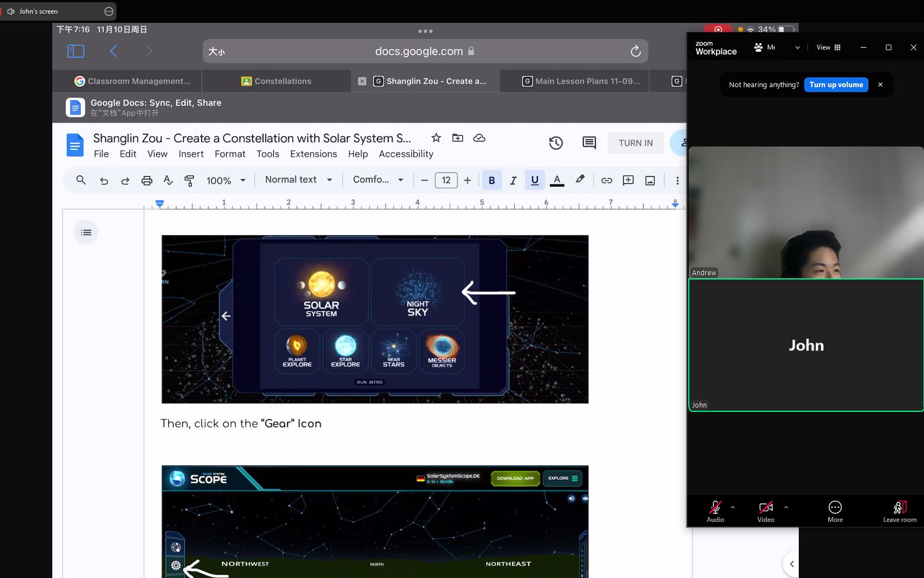Switch to Main Lesson Plans tab
The image size is (924, 578).
[581, 81]
